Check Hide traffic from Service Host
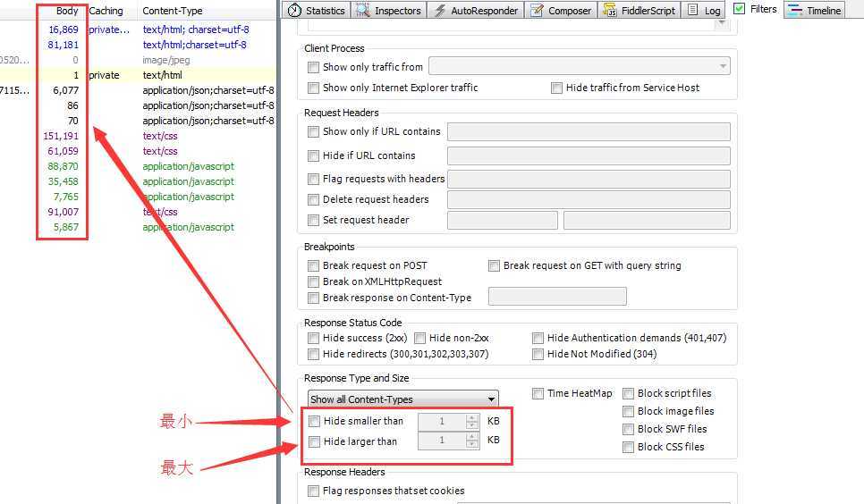This screenshot has height=504, width=864. pyautogui.click(x=556, y=88)
